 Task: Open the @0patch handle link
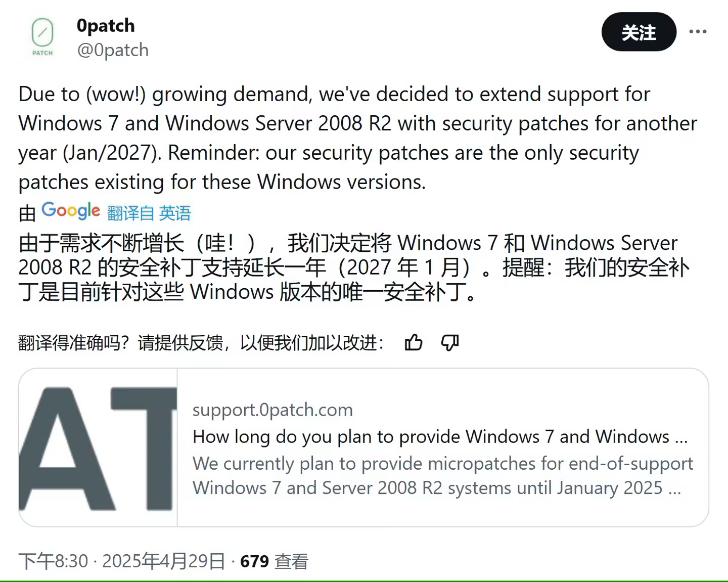(x=113, y=50)
